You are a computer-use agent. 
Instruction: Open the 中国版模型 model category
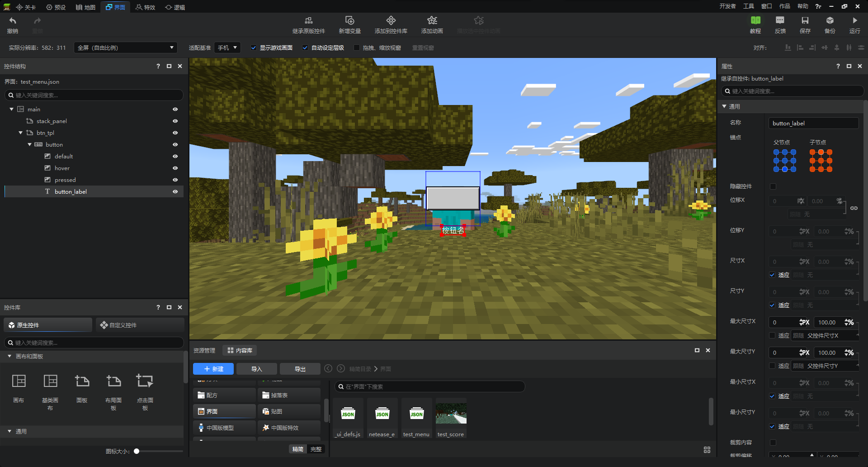pyautogui.click(x=225, y=428)
